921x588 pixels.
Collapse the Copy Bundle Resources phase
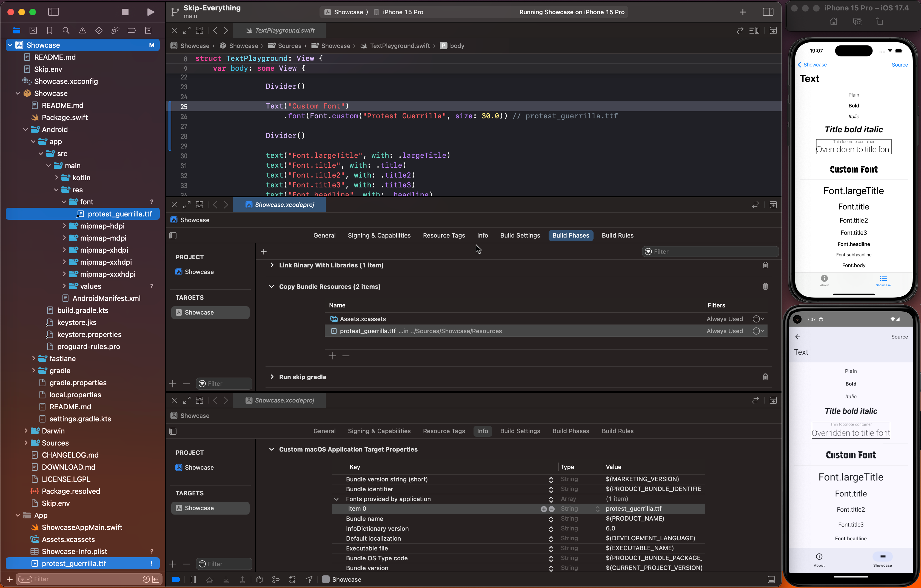272,286
